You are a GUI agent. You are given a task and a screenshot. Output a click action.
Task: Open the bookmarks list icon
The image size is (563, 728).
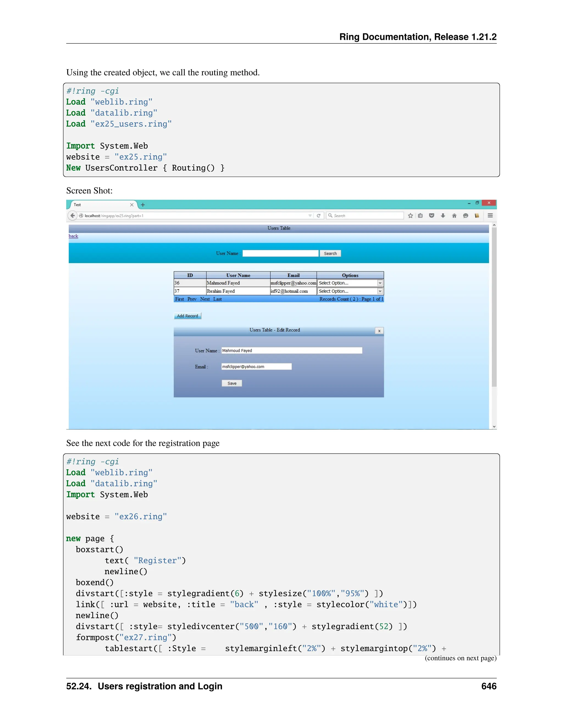[x=420, y=216]
